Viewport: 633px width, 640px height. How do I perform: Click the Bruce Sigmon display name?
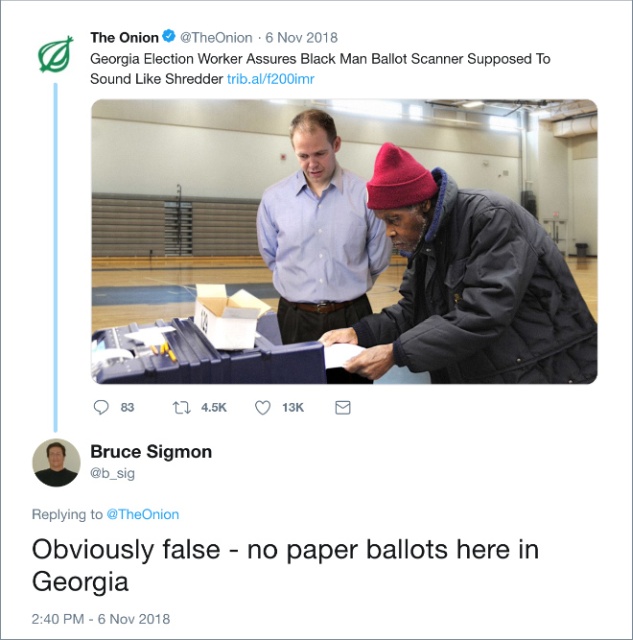pos(151,452)
